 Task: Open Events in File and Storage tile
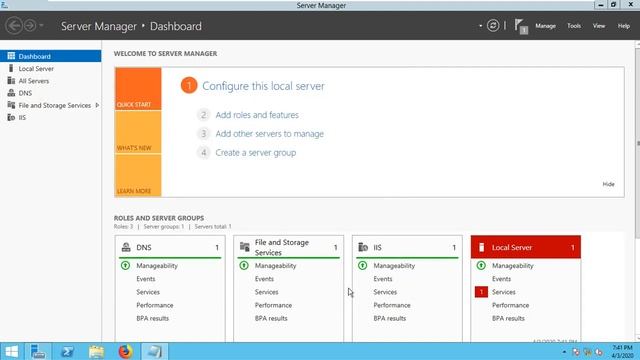click(264, 279)
